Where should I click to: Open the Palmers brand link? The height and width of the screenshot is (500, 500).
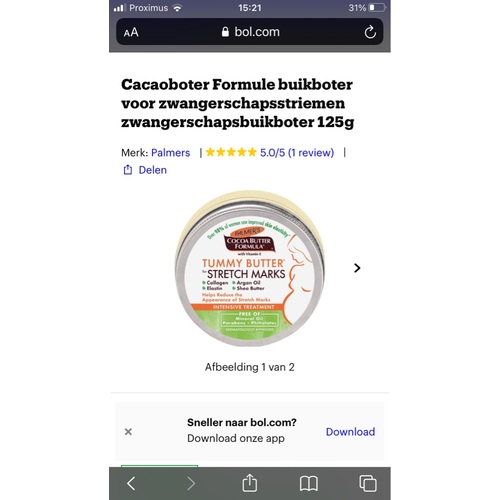[x=171, y=153]
